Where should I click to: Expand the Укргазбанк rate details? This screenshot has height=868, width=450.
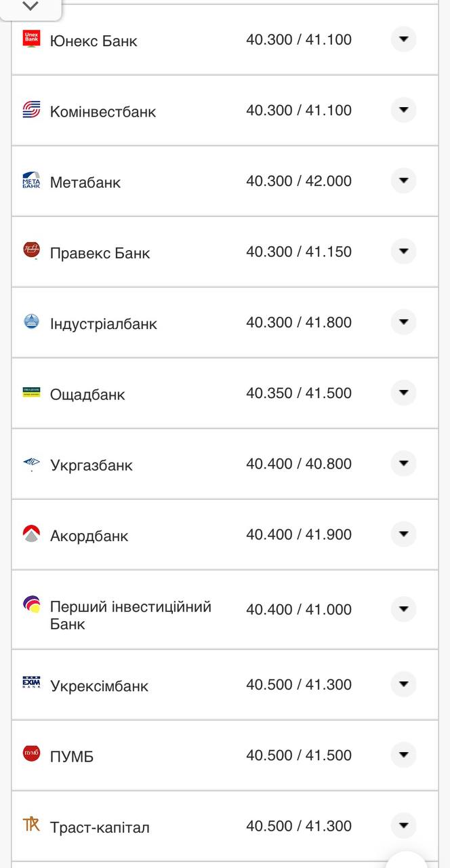(403, 463)
